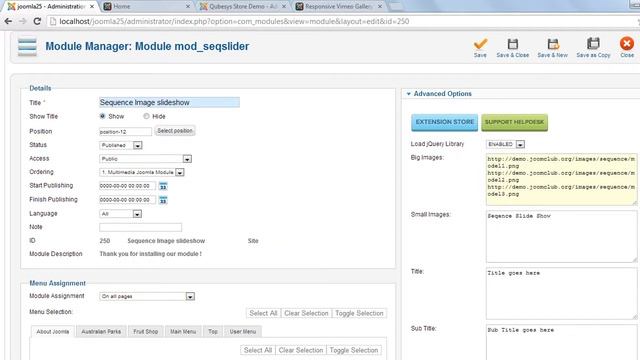640x360 pixels.
Task: Open the Top menu tab
Action: 213,331
